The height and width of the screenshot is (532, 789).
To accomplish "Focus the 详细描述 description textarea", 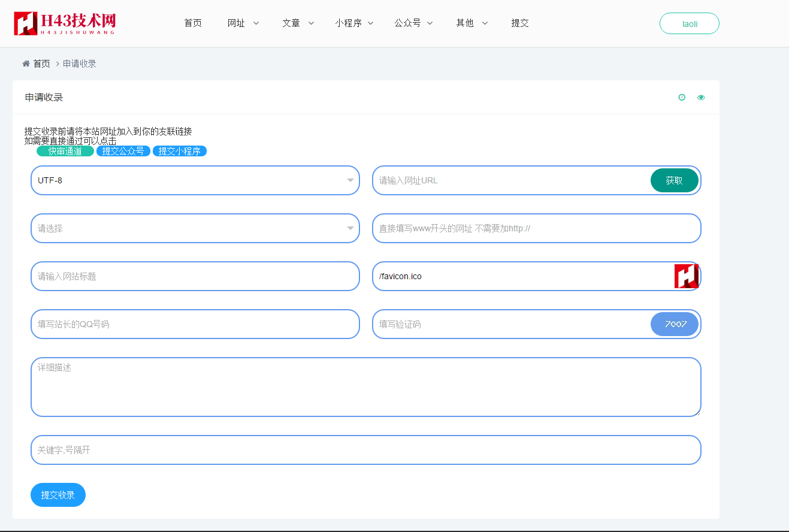I will tap(365, 387).
